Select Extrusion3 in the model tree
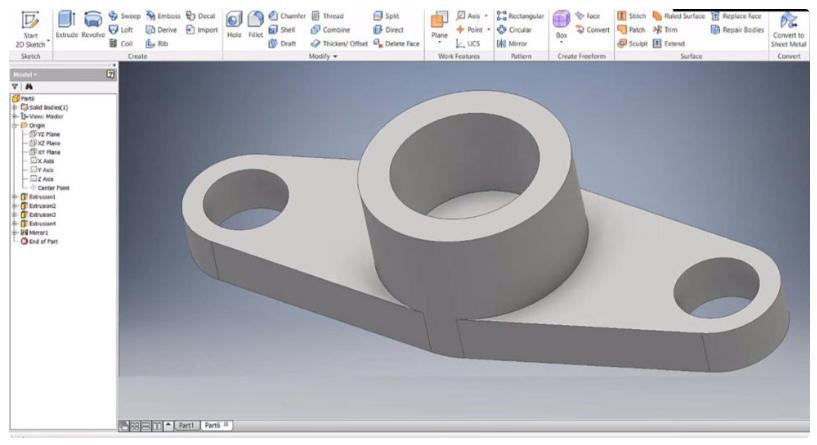817x445 pixels. [x=38, y=215]
